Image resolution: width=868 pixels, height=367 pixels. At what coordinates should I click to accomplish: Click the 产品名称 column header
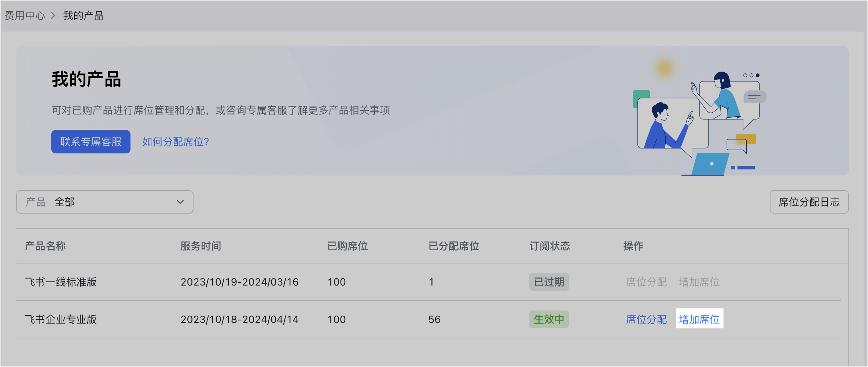[45, 246]
